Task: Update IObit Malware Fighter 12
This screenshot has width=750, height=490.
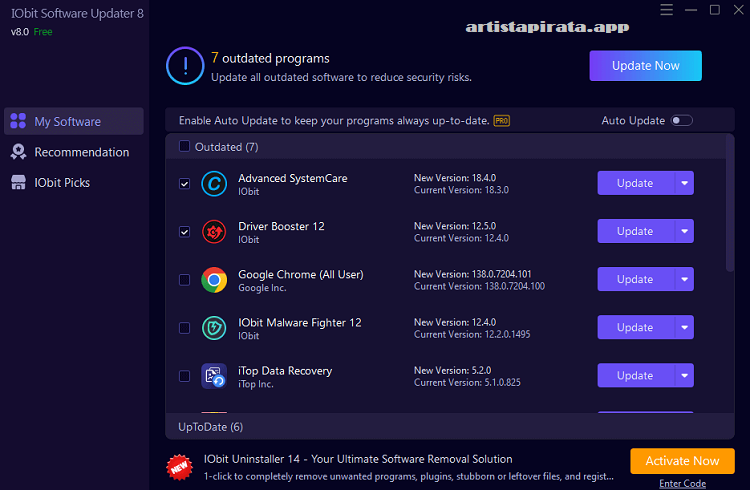Action: (x=636, y=327)
